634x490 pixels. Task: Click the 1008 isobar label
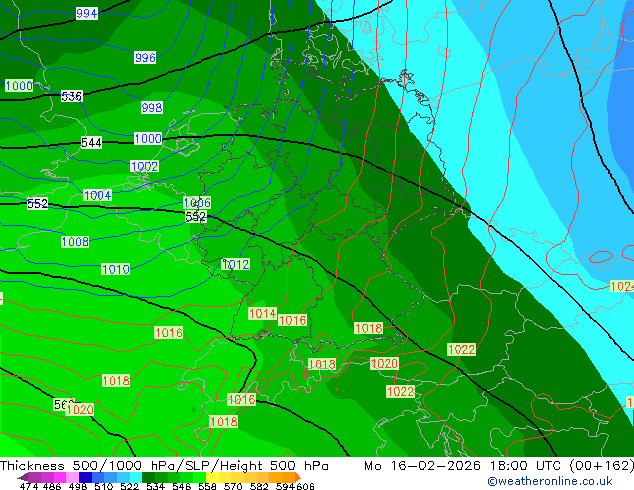(75, 242)
